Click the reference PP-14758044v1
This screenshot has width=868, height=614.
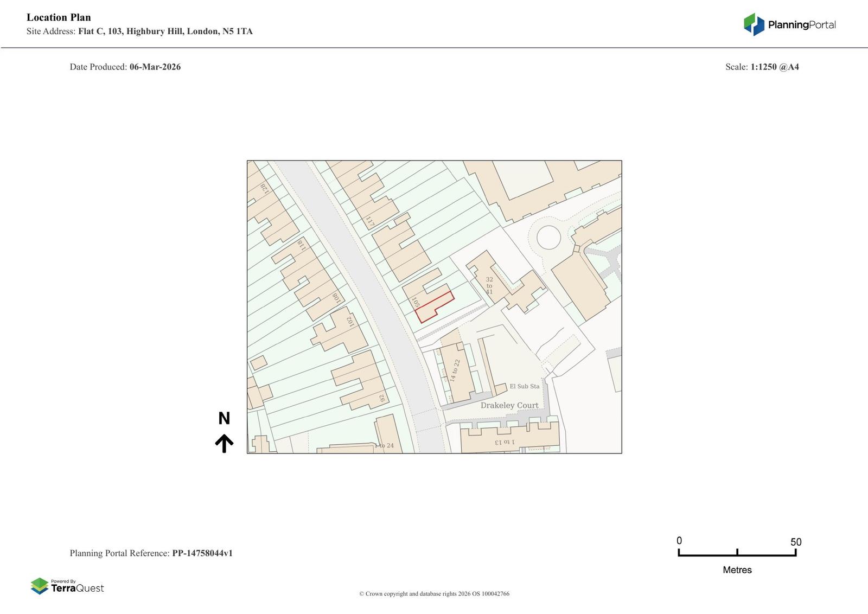click(202, 553)
